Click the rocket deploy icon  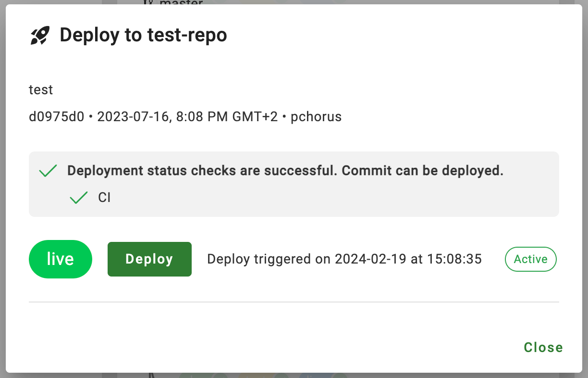(39, 34)
